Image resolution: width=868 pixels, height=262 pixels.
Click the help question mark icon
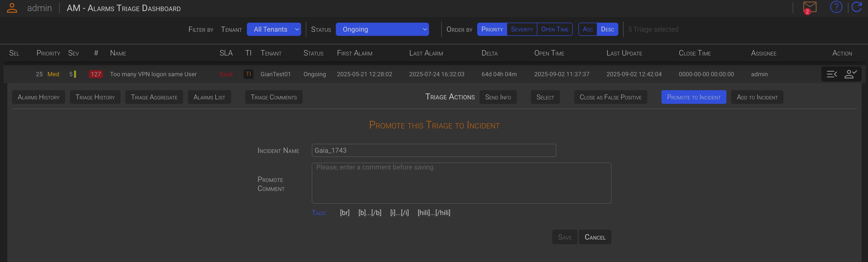(x=836, y=7)
